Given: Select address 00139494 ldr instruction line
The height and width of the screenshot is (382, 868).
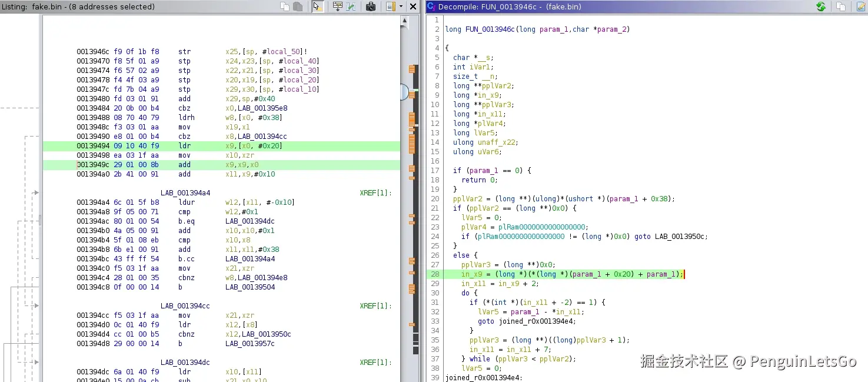Looking at the screenshot, I should tap(177, 145).
